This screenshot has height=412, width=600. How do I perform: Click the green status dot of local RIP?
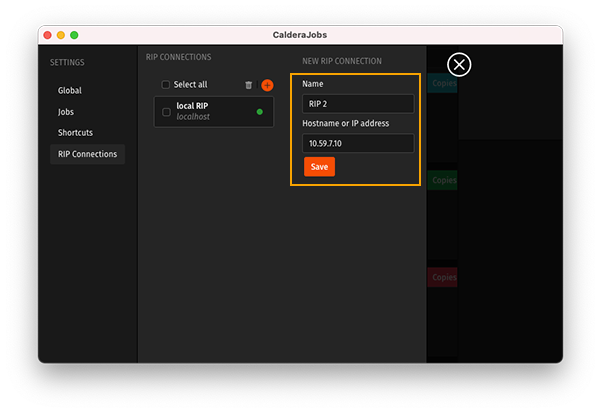pyautogui.click(x=260, y=112)
